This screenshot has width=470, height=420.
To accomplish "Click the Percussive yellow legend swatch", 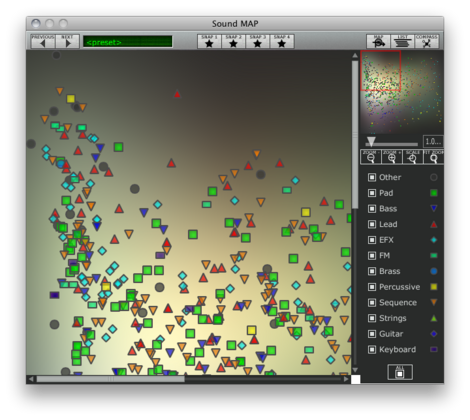I will pos(434,287).
